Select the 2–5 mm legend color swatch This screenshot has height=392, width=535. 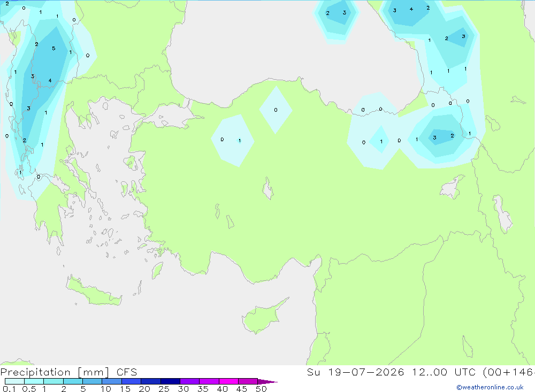73,381
